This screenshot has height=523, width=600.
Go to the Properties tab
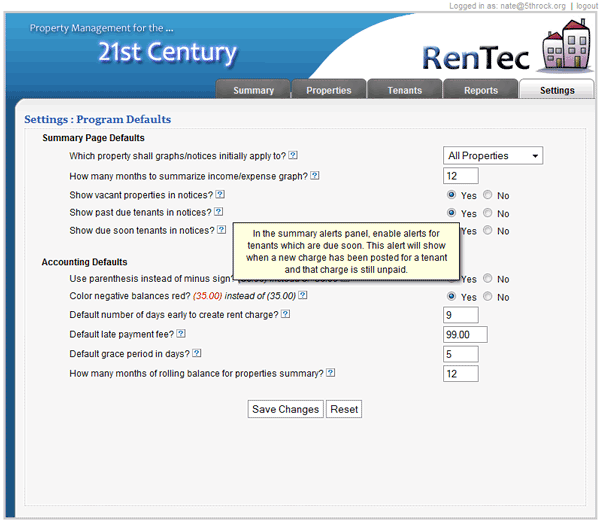click(328, 90)
